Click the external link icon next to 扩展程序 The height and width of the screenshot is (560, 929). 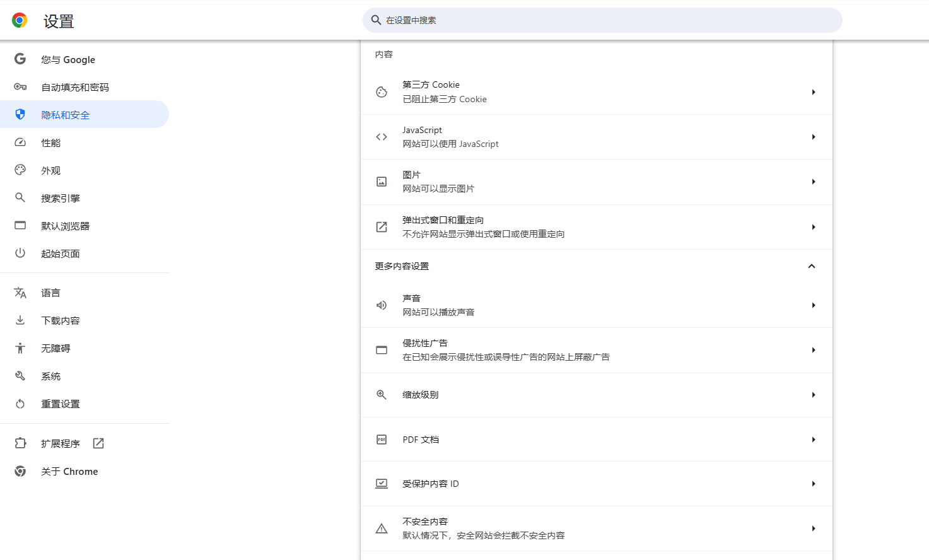98,443
